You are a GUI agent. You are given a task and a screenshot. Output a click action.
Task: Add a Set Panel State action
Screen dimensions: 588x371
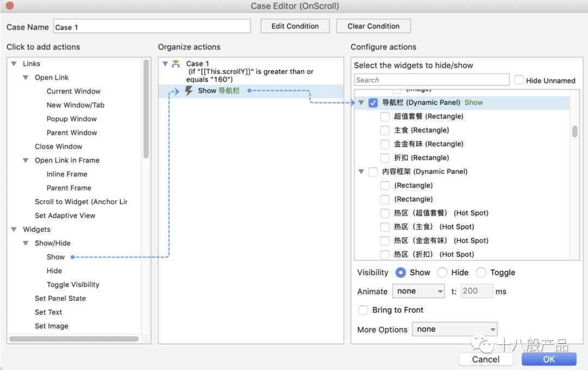[60, 299]
